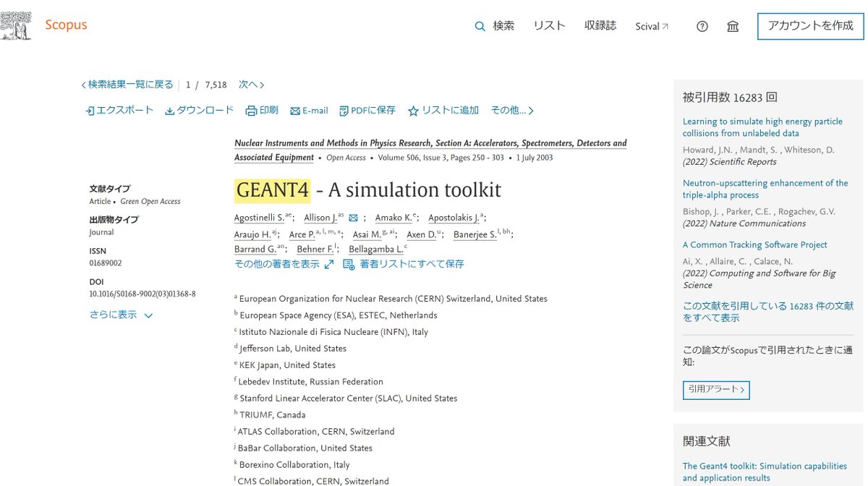Open author Agostinelli S.
This screenshot has height=486, width=868.
(259, 218)
